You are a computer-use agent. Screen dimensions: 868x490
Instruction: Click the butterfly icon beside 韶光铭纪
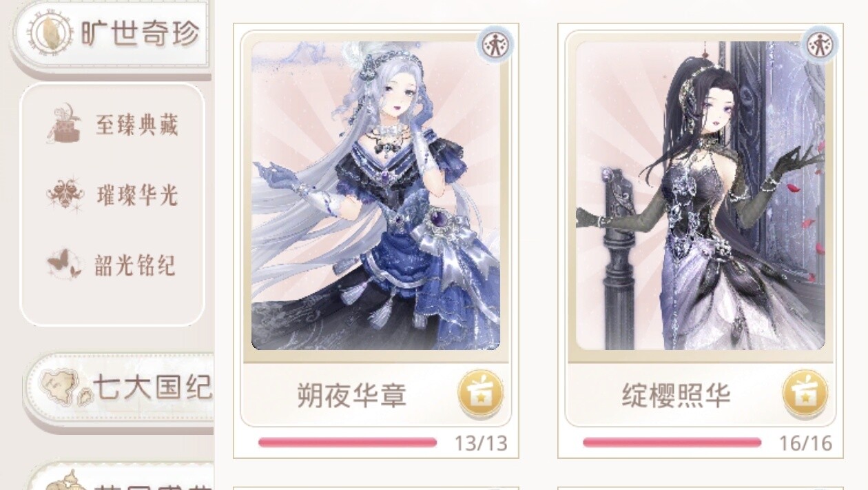(x=64, y=265)
